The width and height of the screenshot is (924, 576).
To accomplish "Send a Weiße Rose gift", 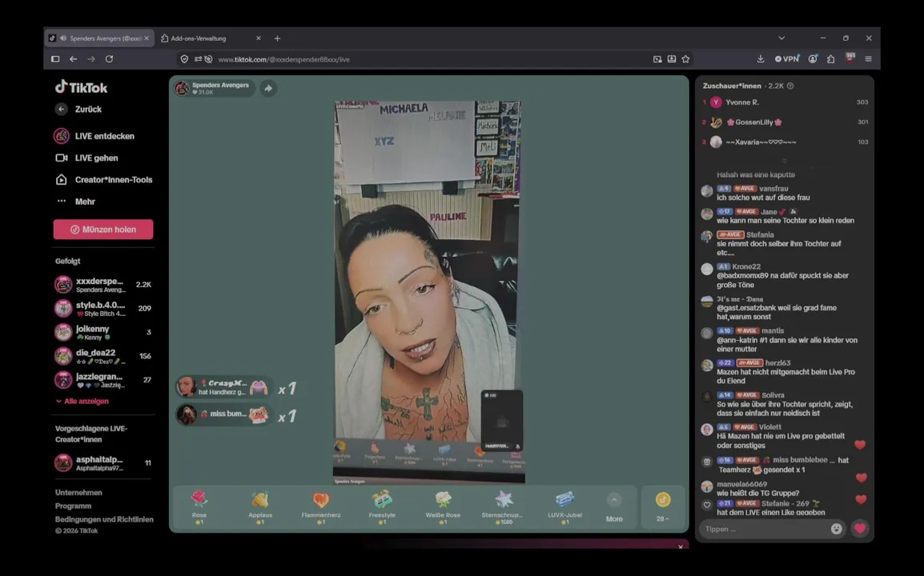I will click(443, 507).
